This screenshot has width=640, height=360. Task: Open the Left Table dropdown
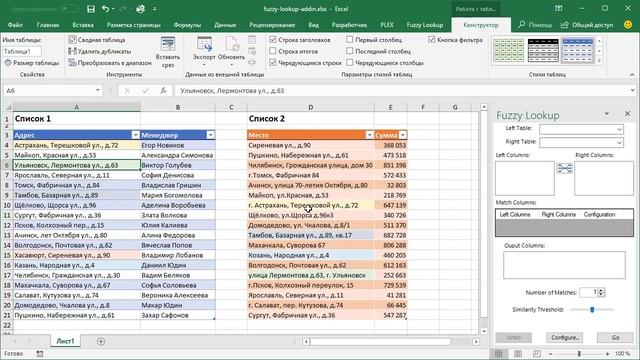point(619,129)
